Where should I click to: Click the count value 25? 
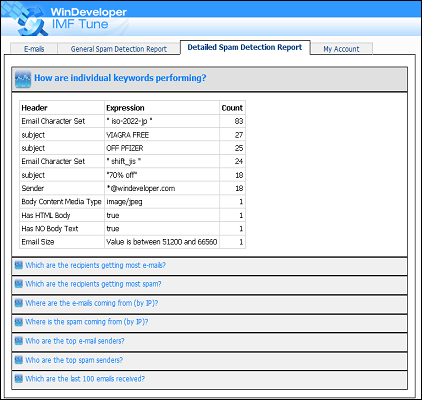pyautogui.click(x=232, y=148)
